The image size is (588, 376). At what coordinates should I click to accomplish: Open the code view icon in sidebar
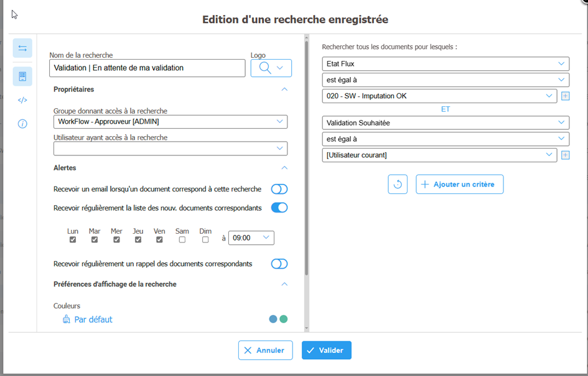point(22,100)
